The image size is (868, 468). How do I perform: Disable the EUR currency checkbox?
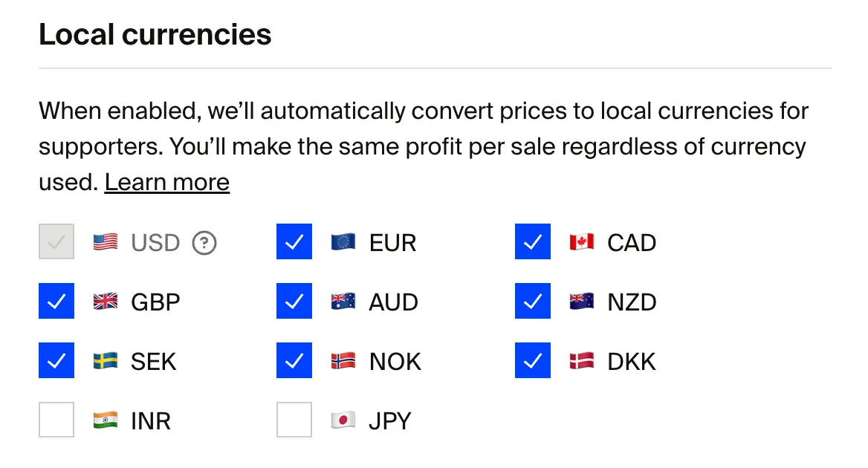[x=294, y=241]
